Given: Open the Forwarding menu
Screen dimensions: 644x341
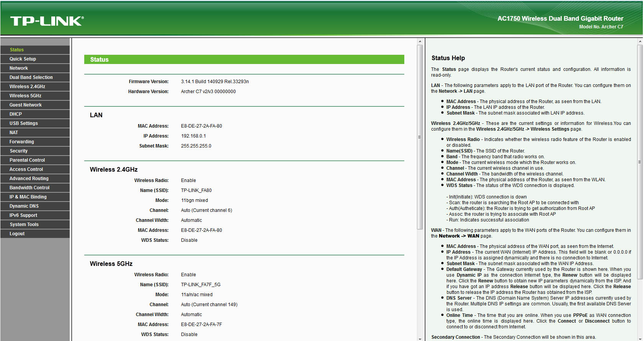Looking at the screenshot, I should pos(35,142).
